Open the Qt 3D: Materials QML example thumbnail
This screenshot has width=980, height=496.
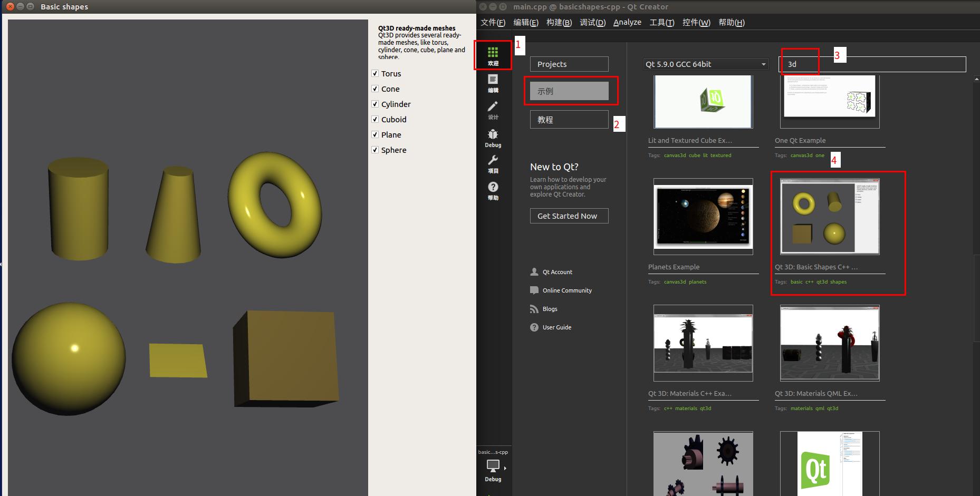point(830,343)
